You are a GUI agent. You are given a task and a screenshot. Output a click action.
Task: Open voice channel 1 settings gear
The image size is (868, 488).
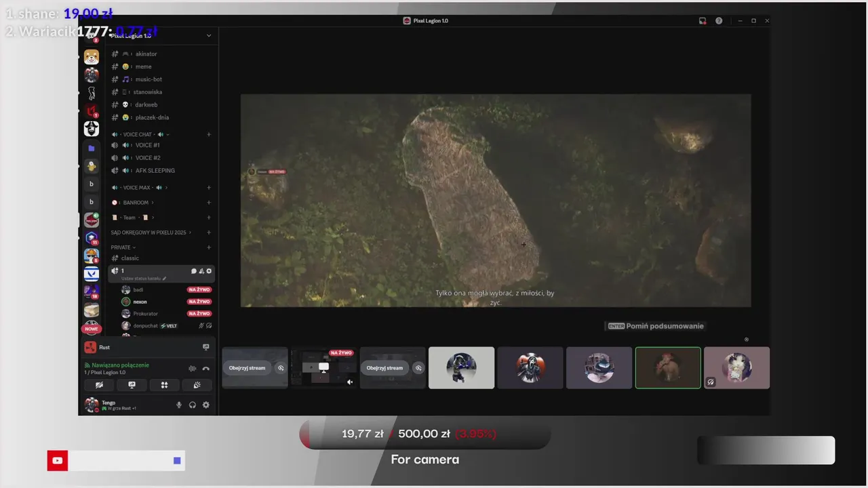pos(209,271)
